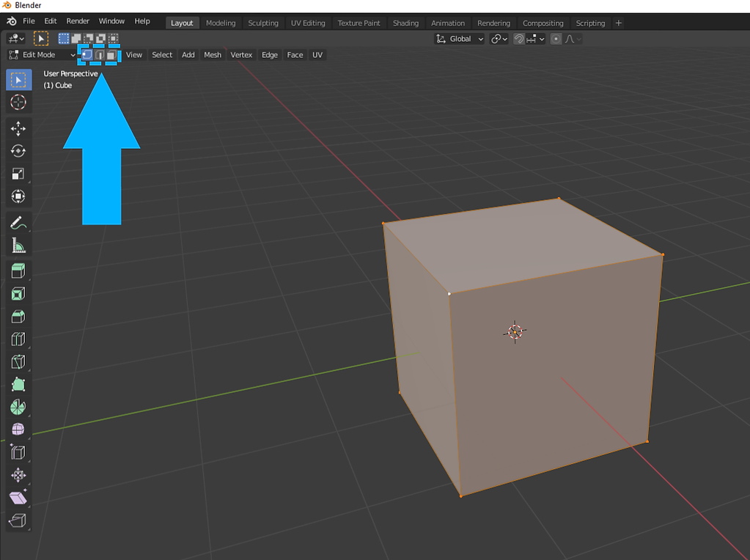Screen dimensions: 750x560
Task: Set selection mode to extend selection
Action: [x=76, y=39]
